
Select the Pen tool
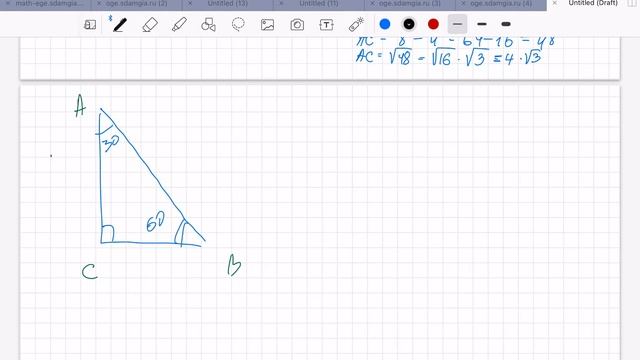(120, 25)
